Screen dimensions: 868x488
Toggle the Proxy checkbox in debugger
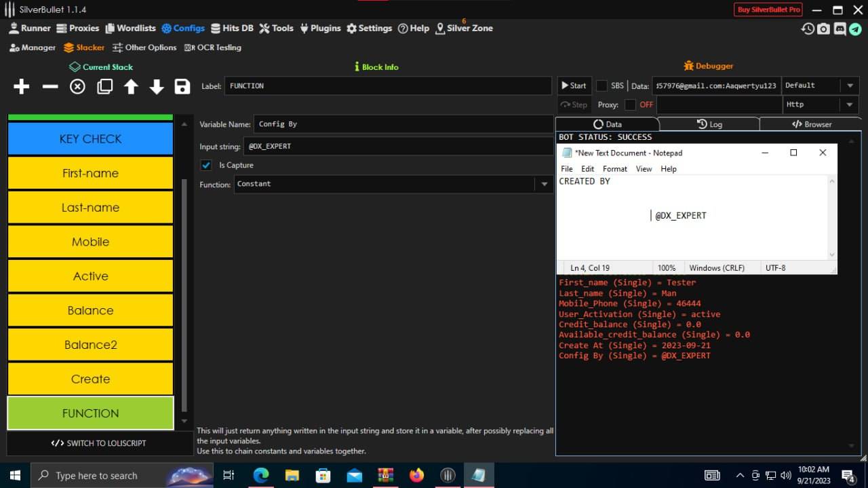click(x=630, y=105)
